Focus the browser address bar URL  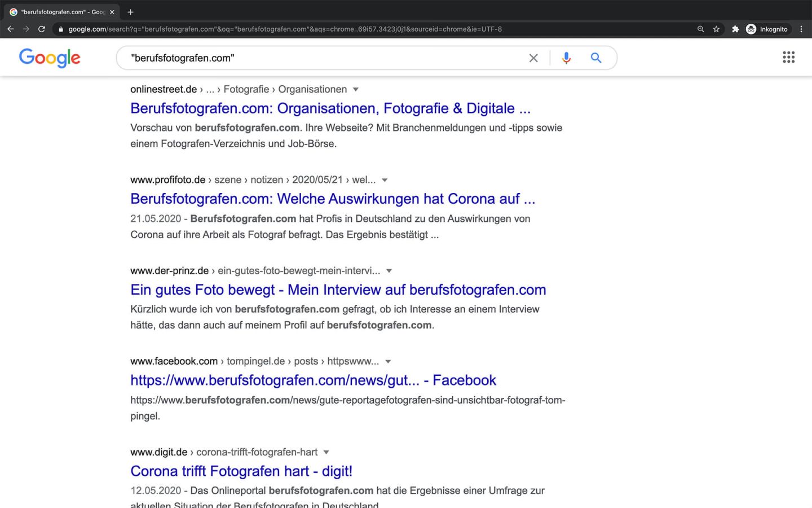285,29
